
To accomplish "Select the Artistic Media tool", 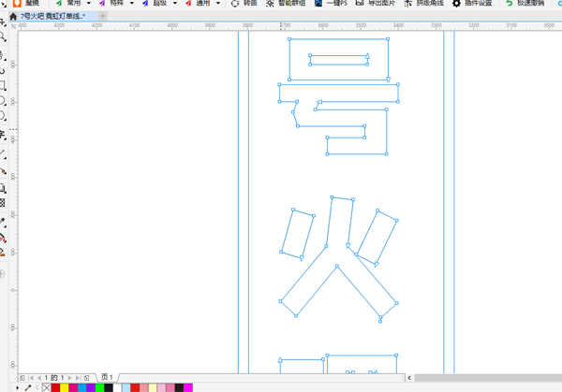I will tap(2, 71).
